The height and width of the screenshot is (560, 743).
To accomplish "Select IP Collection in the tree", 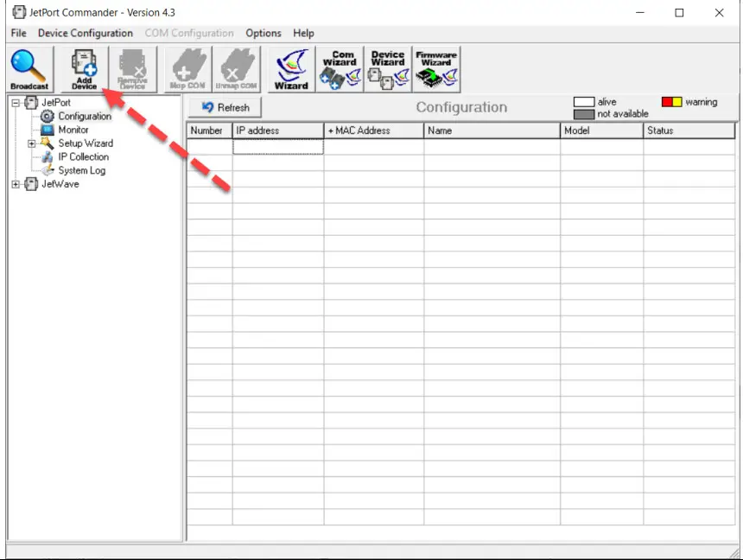I will pyautogui.click(x=84, y=157).
